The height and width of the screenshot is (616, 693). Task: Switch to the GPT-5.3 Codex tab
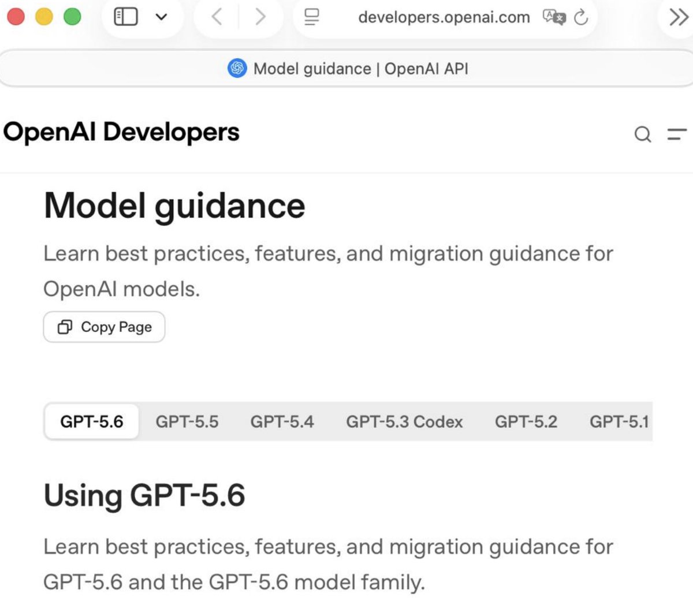click(404, 421)
